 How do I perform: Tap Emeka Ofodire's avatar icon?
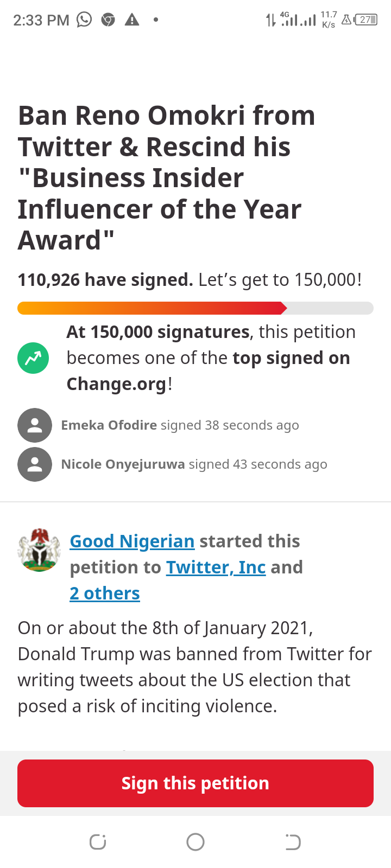pyautogui.click(x=35, y=425)
